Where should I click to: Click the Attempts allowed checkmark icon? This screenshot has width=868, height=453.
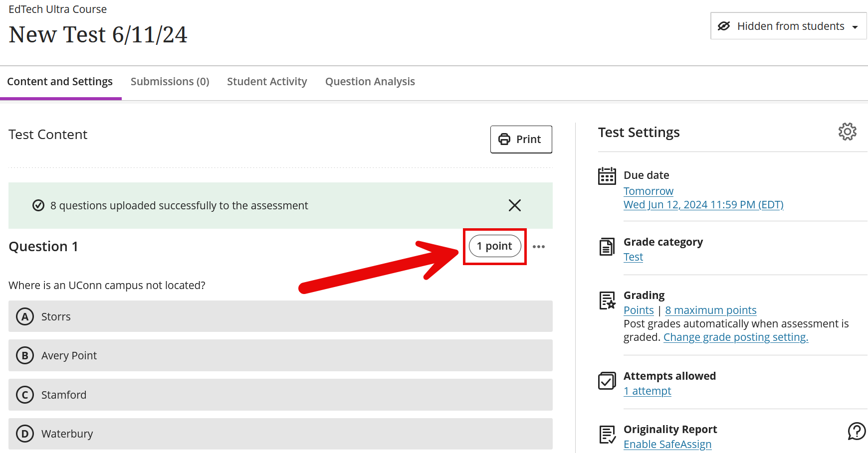[x=607, y=381]
